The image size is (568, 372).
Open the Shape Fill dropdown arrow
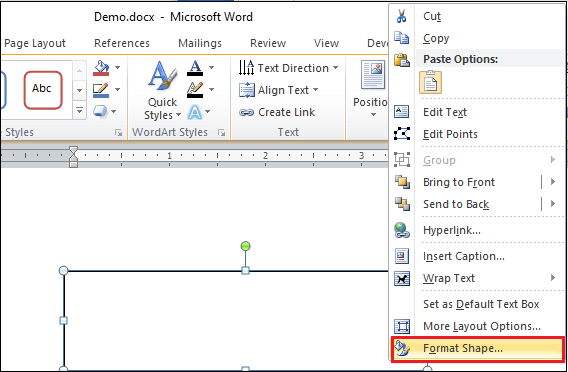pos(117,67)
